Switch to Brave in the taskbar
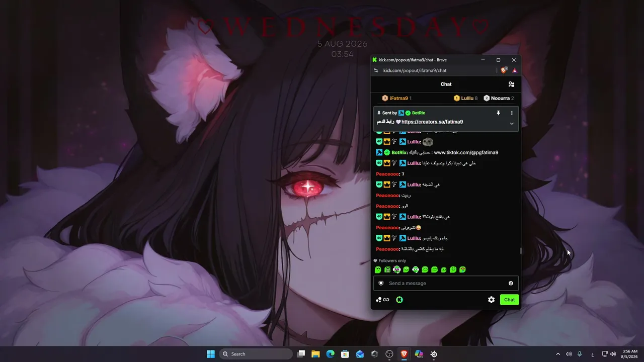This screenshot has width=644, height=362. pos(404,354)
